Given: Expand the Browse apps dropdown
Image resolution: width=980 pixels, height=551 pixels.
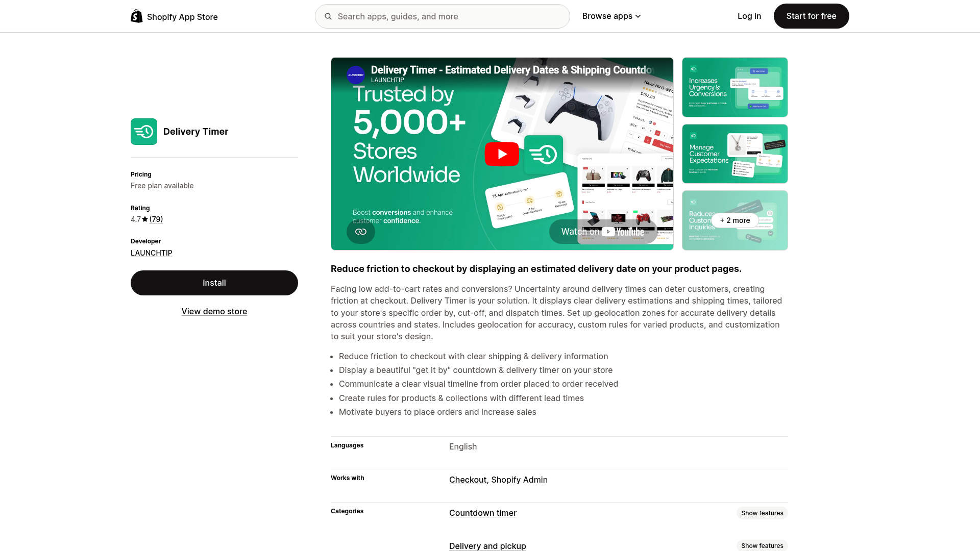Looking at the screenshot, I should 611,16.
